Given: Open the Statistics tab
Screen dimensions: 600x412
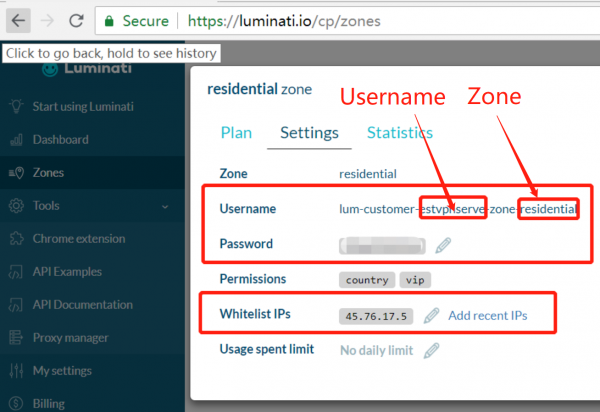Looking at the screenshot, I should 399,132.
